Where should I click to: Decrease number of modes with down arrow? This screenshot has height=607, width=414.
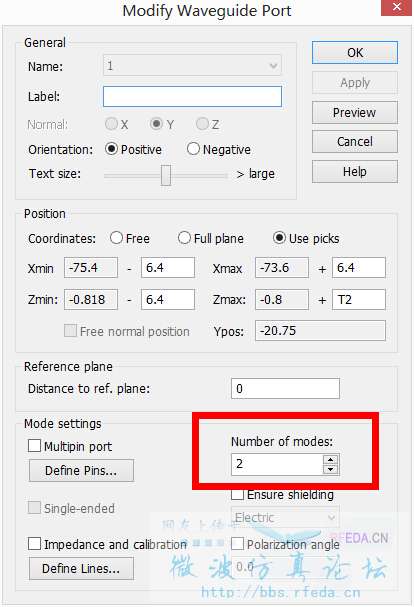click(330, 469)
